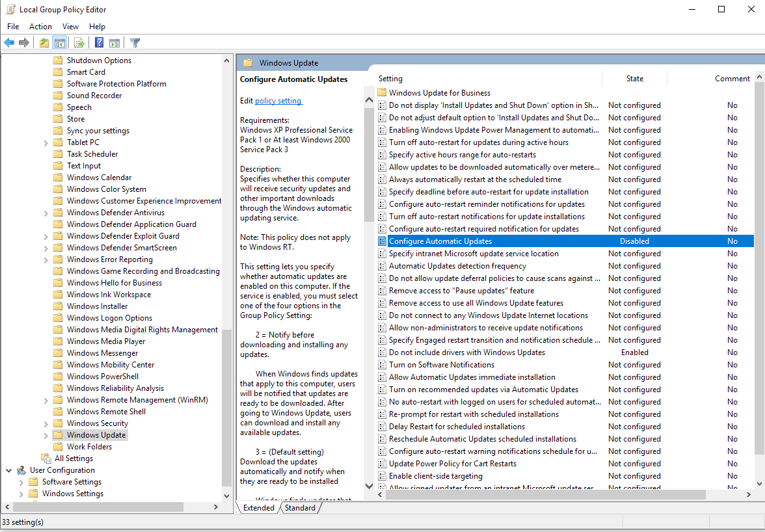Click policy icon of Automatic Updates detection frequency
Screen dimensions: 765x532
(x=382, y=266)
